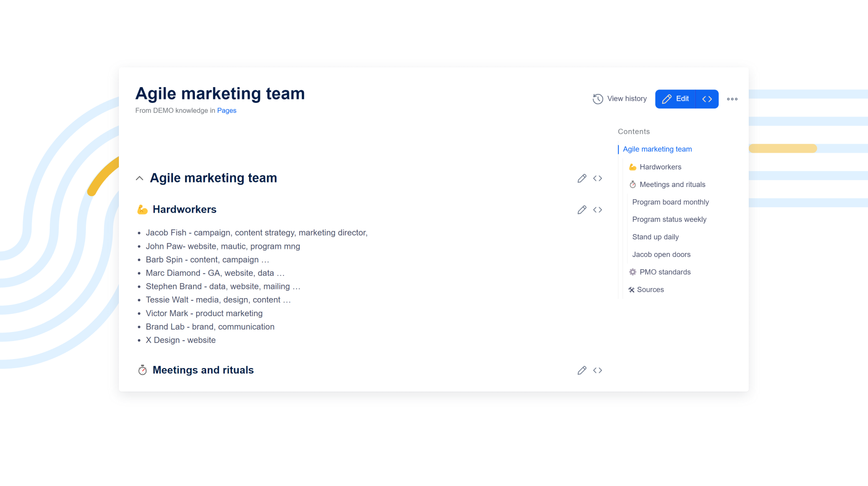Click code icon for Agile marketing team section
The image size is (868, 486).
[598, 178]
